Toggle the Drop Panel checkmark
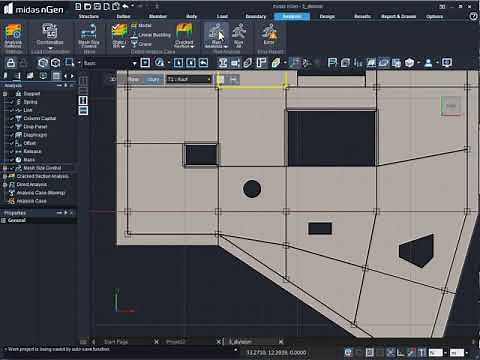The height and width of the screenshot is (360, 480). (12, 127)
